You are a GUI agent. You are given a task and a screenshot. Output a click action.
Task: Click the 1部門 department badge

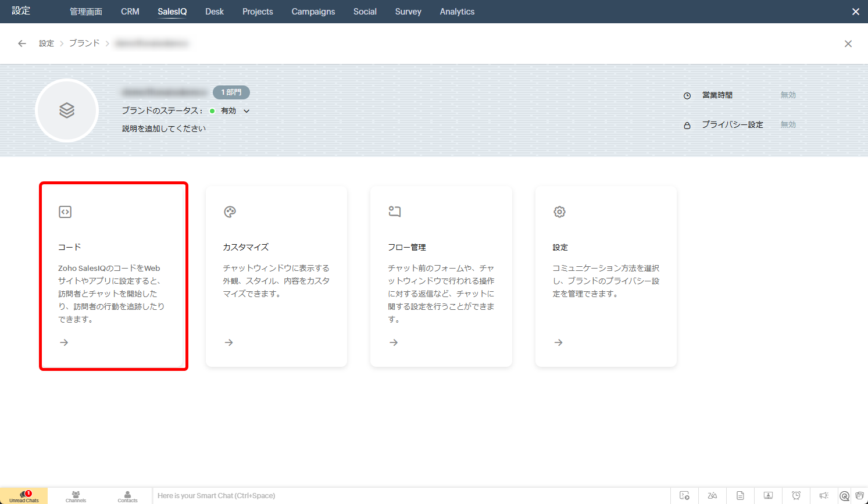coord(231,92)
